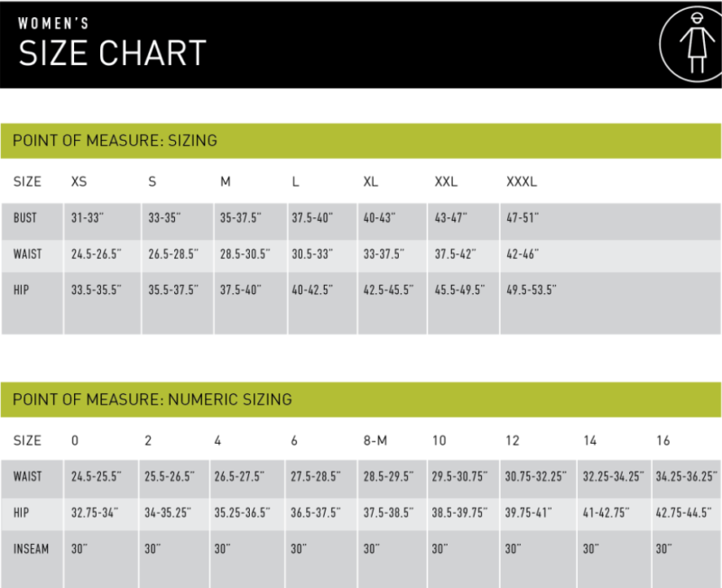Select size 16 column header
Screen dimensions: 722x588
pos(662,440)
